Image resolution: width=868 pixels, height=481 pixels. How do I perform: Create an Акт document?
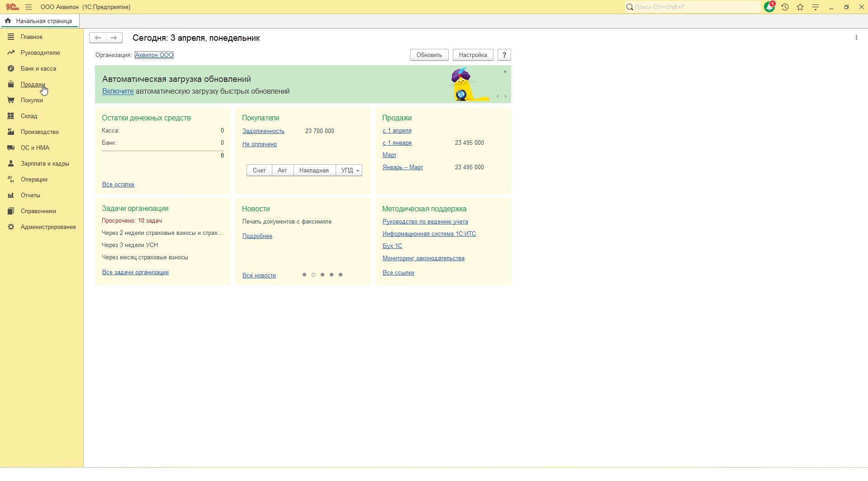coord(282,170)
